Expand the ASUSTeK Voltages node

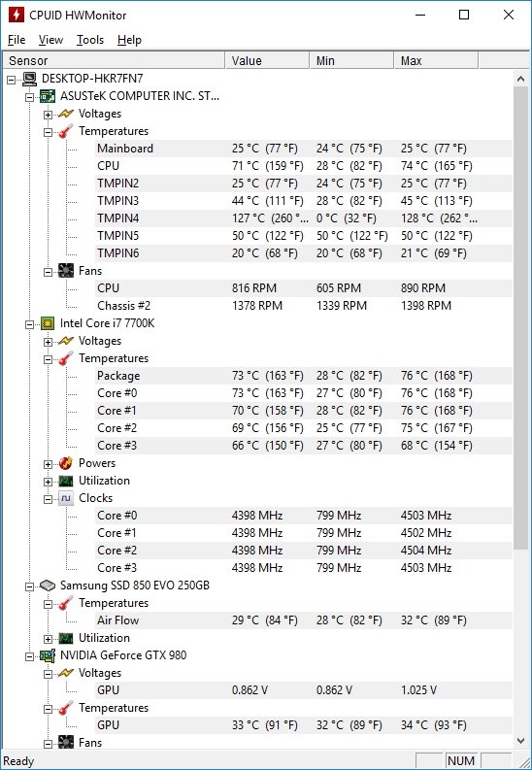click(x=48, y=115)
